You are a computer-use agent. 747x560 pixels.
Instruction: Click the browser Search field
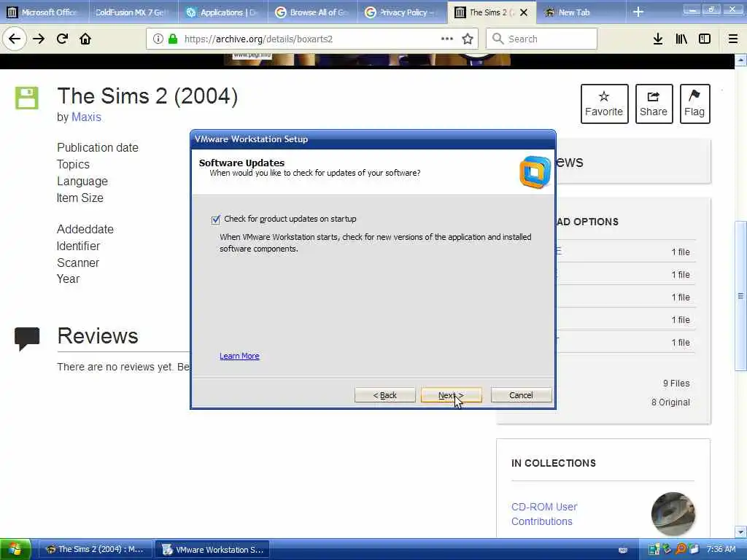point(542,39)
